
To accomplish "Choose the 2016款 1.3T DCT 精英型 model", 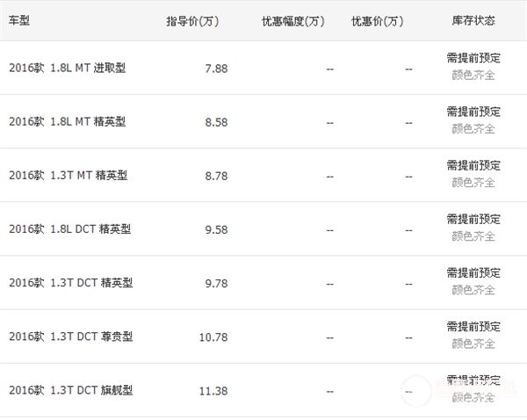I will pyautogui.click(x=70, y=283).
